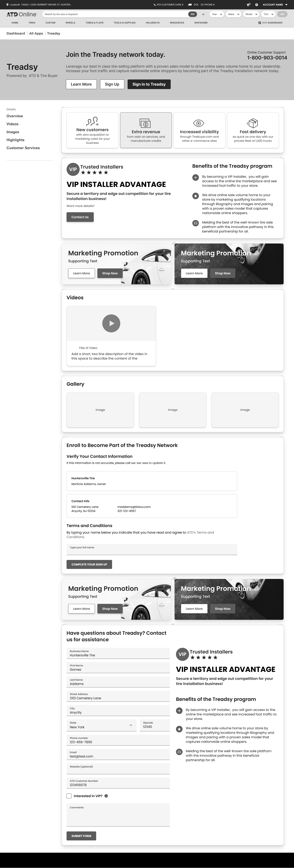This screenshot has height=868, width=294.
Task: Open the Ship2Home nav item
Action: pyautogui.click(x=201, y=23)
